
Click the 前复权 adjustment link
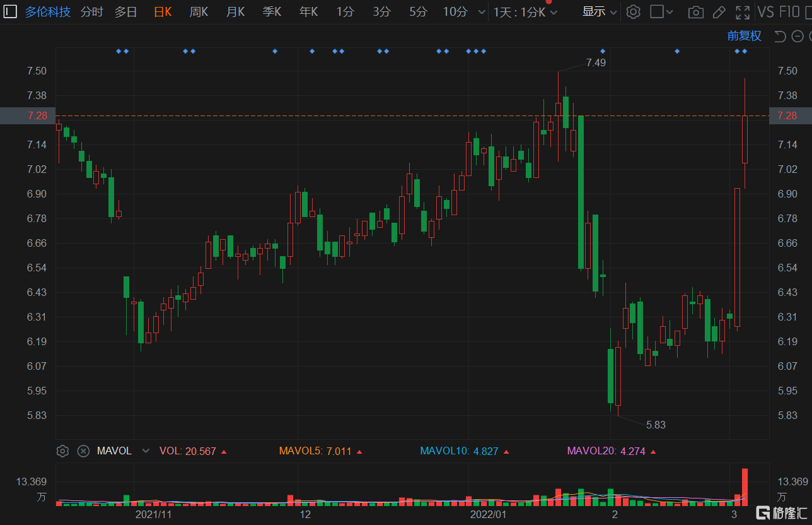point(745,36)
